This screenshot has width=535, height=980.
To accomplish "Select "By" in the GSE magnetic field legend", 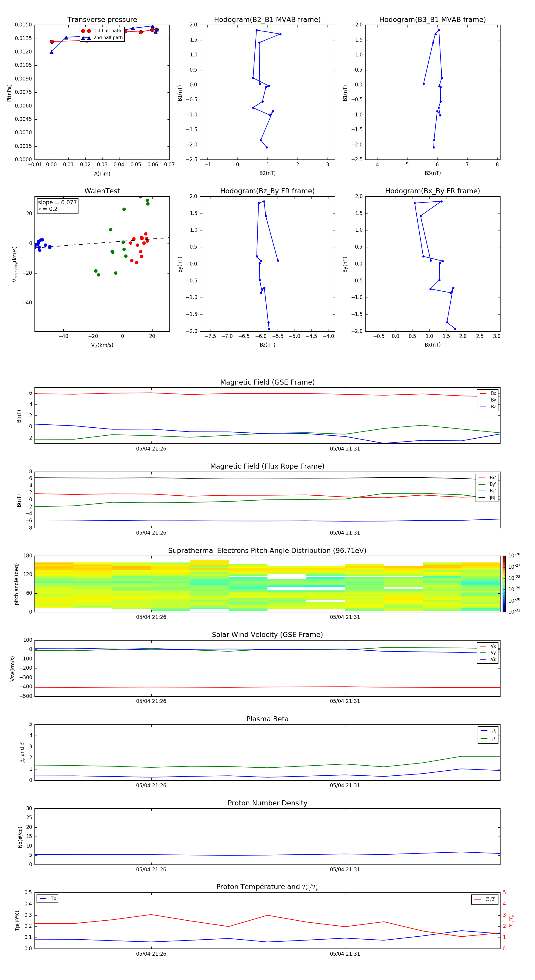I will 488,400.
